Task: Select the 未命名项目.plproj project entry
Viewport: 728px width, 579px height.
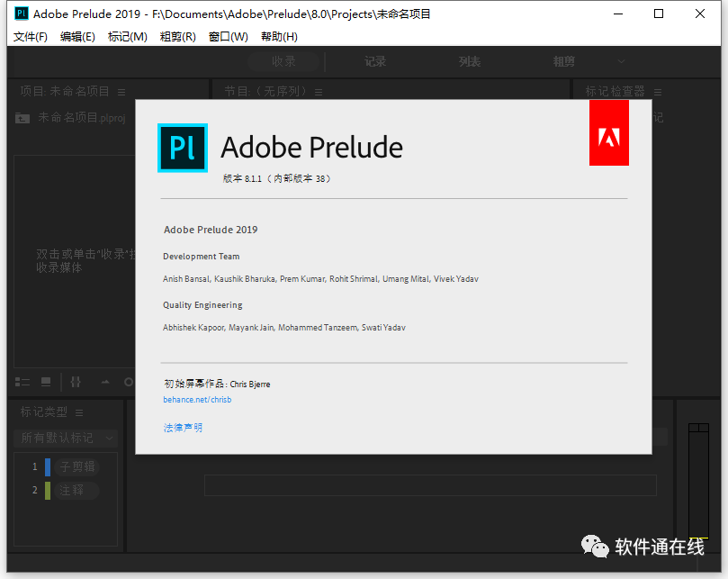Action: click(x=82, y=118)
